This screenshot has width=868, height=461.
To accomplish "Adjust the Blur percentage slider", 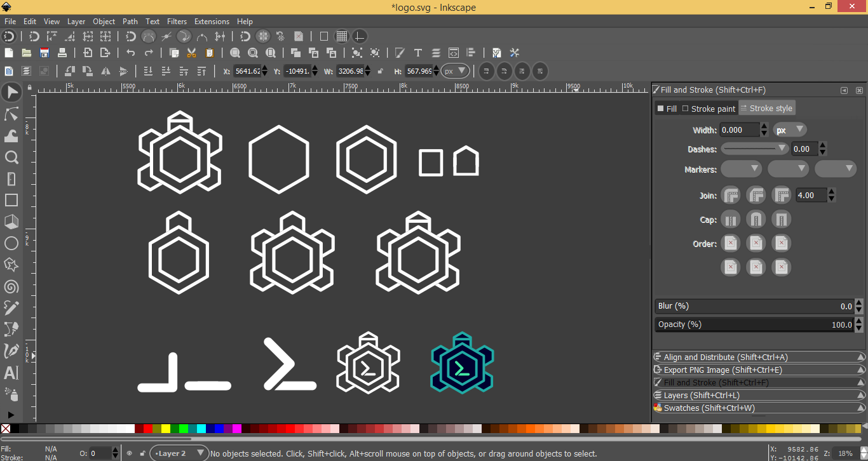I will 755,306.
